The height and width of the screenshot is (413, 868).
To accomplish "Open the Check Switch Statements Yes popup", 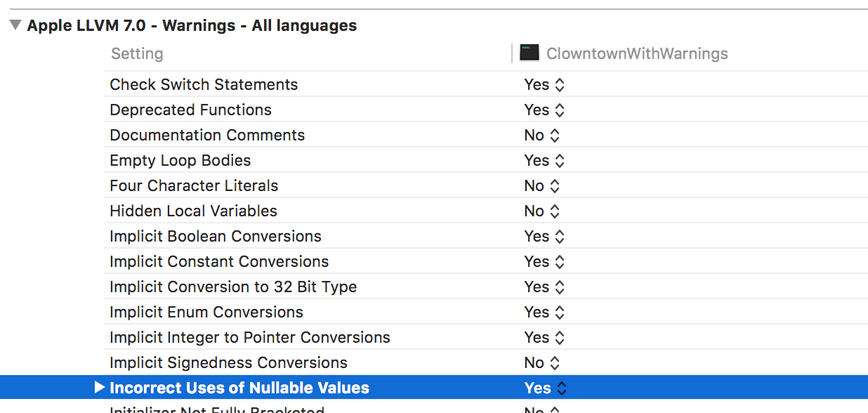I will pyautogui.click(x=544, y=85).
